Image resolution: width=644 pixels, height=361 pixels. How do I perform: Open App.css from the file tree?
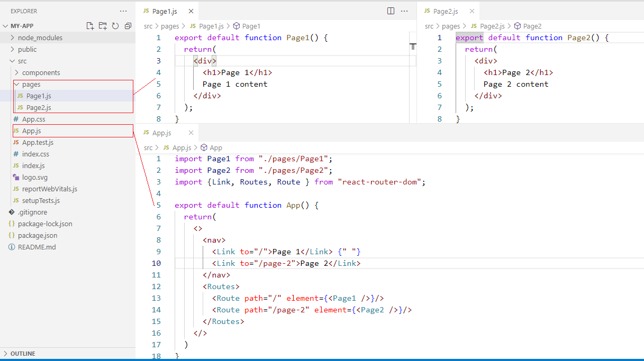pos(33,119)
